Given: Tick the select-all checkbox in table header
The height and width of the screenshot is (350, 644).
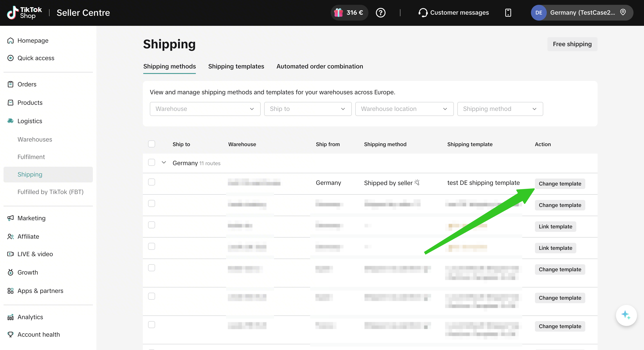Looking at the screenshot, I should click(152, 144).
